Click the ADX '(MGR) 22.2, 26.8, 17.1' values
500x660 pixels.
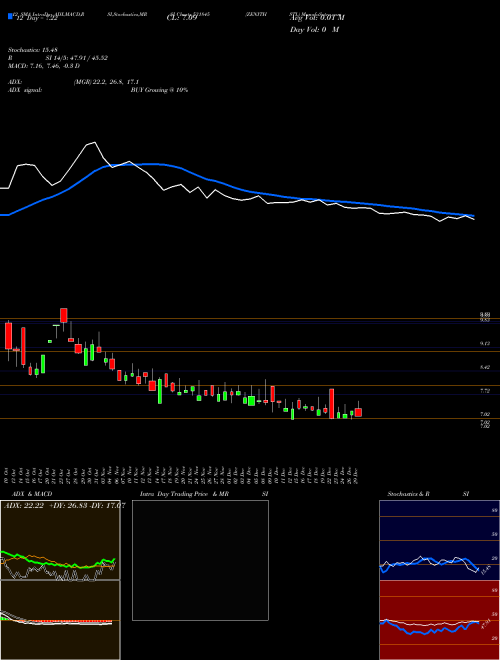click(106, 82)
